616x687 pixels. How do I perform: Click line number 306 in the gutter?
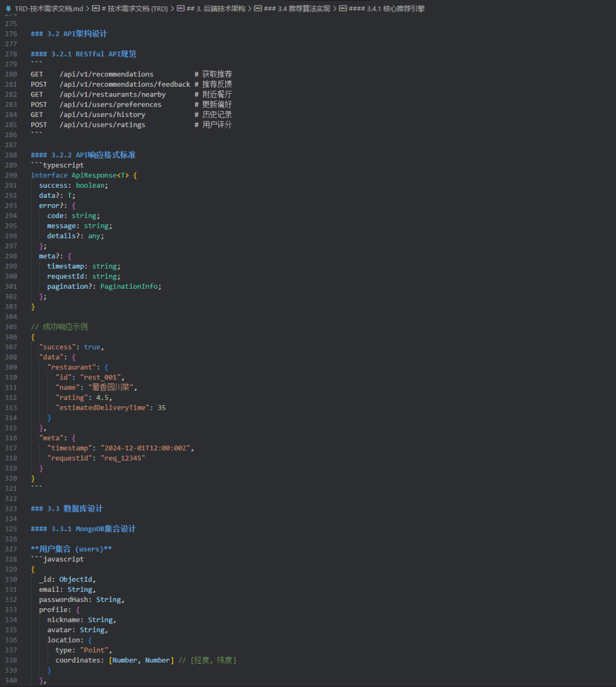pyautogui.click(x=10, y=337)
